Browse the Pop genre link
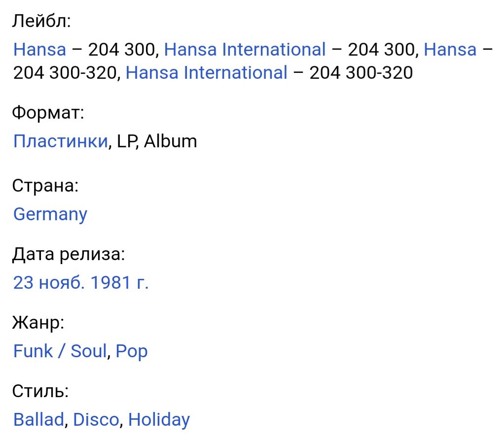 (132, 351)
